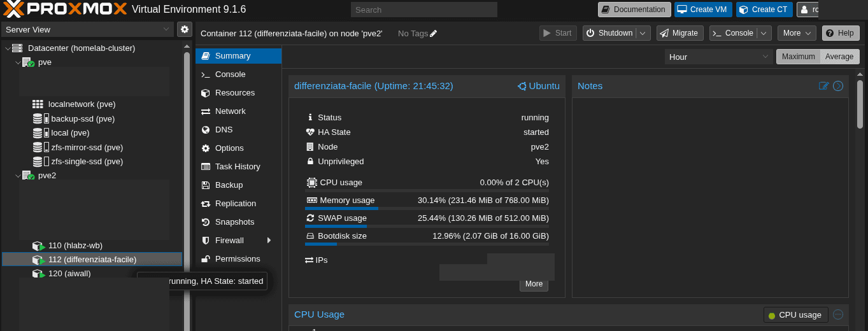The width and height of the screenshot is (868, 331).
Task: Click the HA State 'started' value
Action: 536,132
